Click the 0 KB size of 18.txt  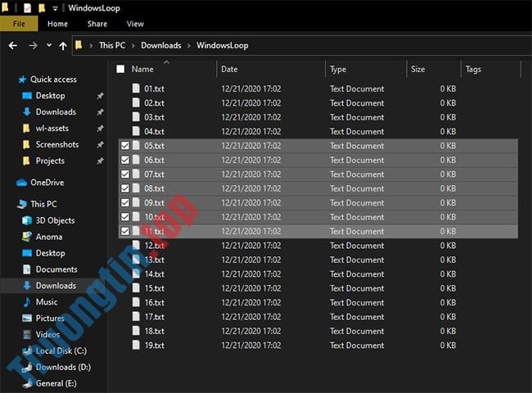pyautogui.click(x=449, y=331)
